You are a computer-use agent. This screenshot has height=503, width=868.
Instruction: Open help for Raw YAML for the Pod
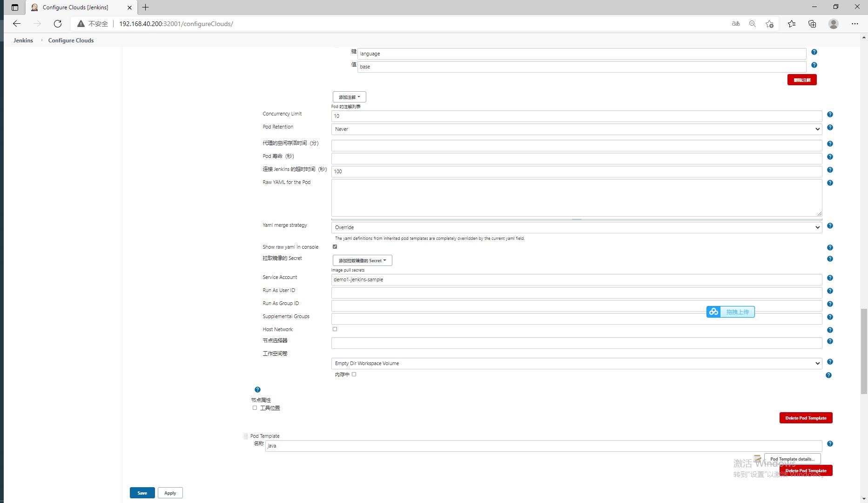(830, 183)
